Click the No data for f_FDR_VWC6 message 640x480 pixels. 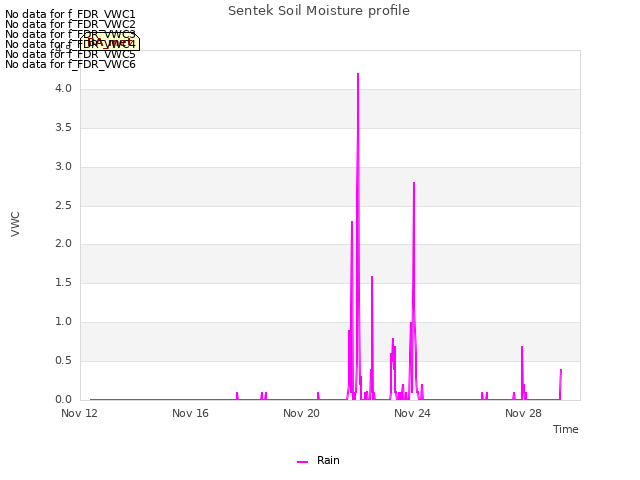pos(70,64)
